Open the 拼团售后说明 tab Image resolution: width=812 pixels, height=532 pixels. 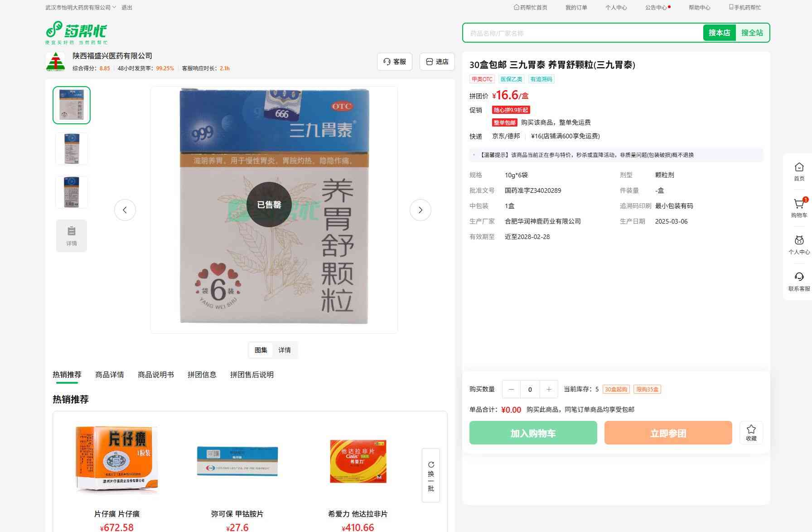(251, 375)
